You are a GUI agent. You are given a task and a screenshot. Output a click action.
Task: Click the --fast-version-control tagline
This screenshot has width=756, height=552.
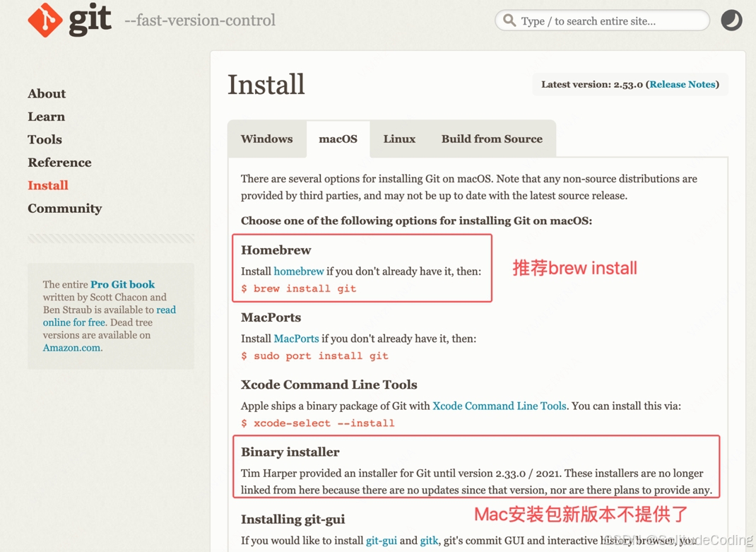(200, 20)
